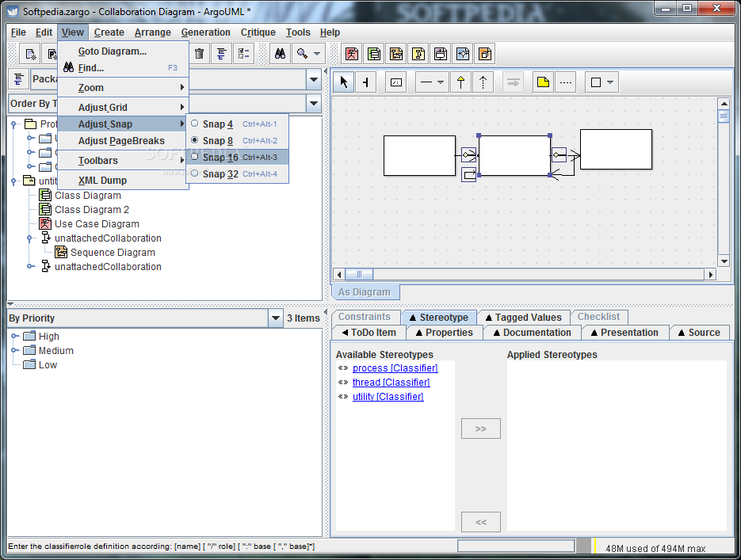Pick the yellow Comment note tool
741x560 pixels.
pos(544,82)
